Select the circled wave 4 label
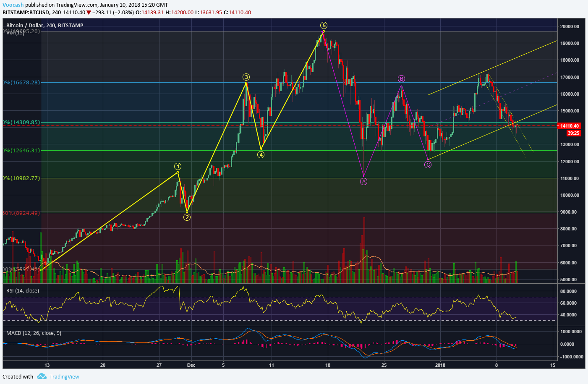The height and width of the screenshot is (384, 588). click(x=261, y=154)
